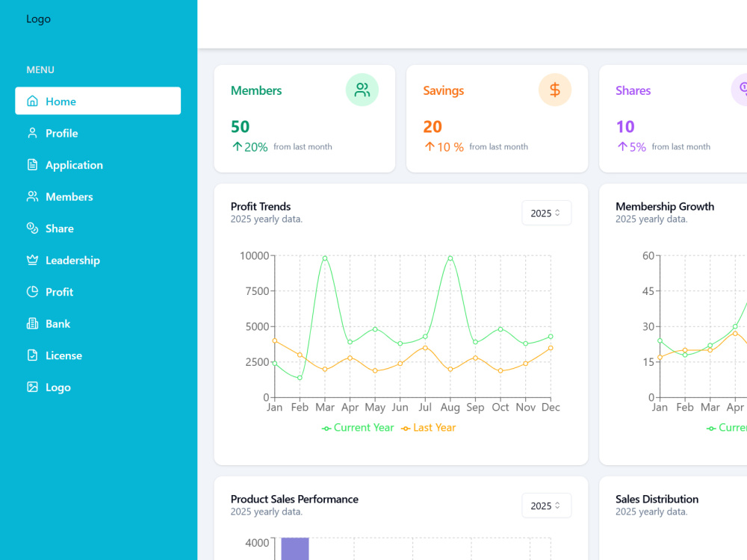Open the Leadership section

point(98,260)
